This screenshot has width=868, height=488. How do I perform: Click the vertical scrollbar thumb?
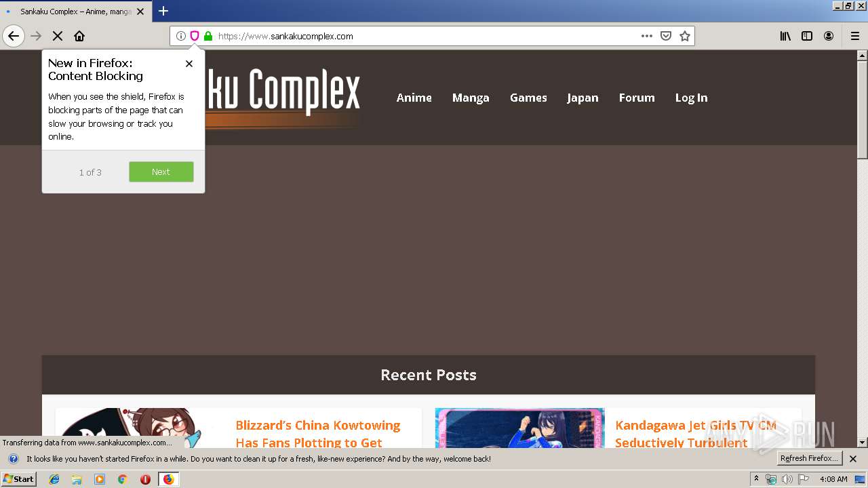862,110
